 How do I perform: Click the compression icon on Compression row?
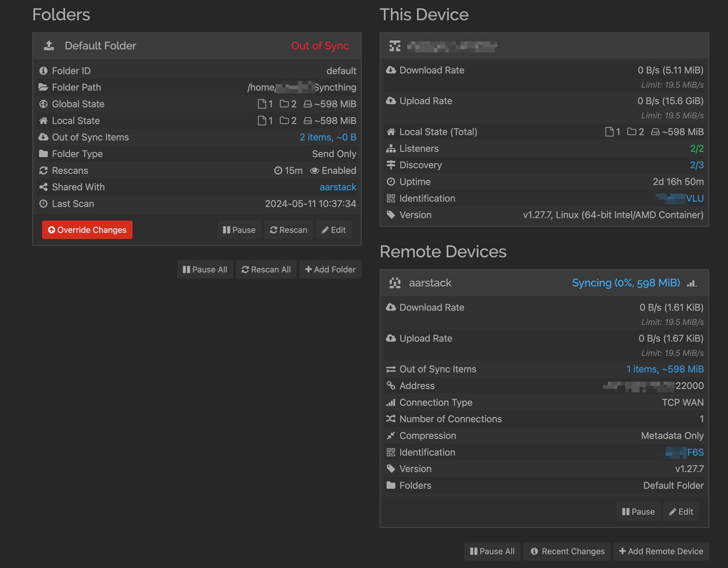pos(391,435)
